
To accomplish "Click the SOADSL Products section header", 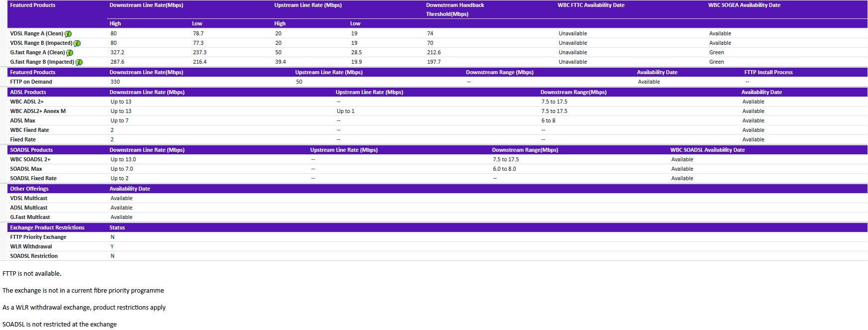I will [x=31, y=150].
